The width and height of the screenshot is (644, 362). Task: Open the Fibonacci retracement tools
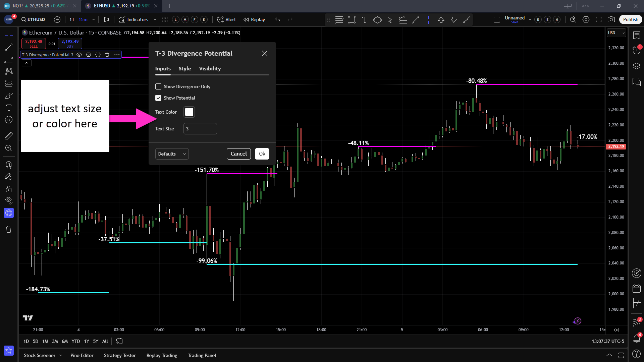coord(9,59)
